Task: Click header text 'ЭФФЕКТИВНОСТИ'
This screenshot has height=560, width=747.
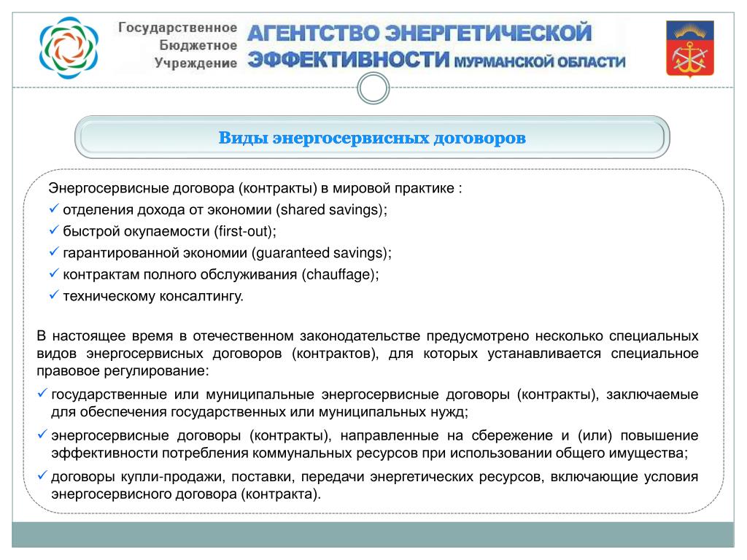Action: click(x=348, y=60)
